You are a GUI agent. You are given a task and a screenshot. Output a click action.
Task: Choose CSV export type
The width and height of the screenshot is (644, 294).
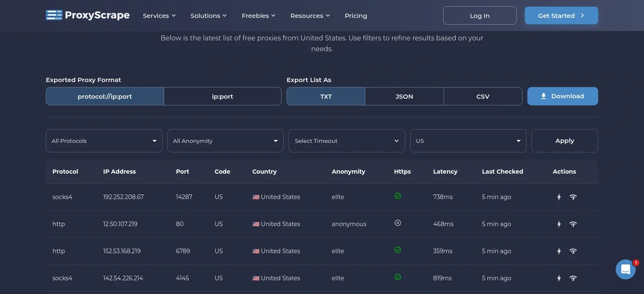(x=483, y=96)
